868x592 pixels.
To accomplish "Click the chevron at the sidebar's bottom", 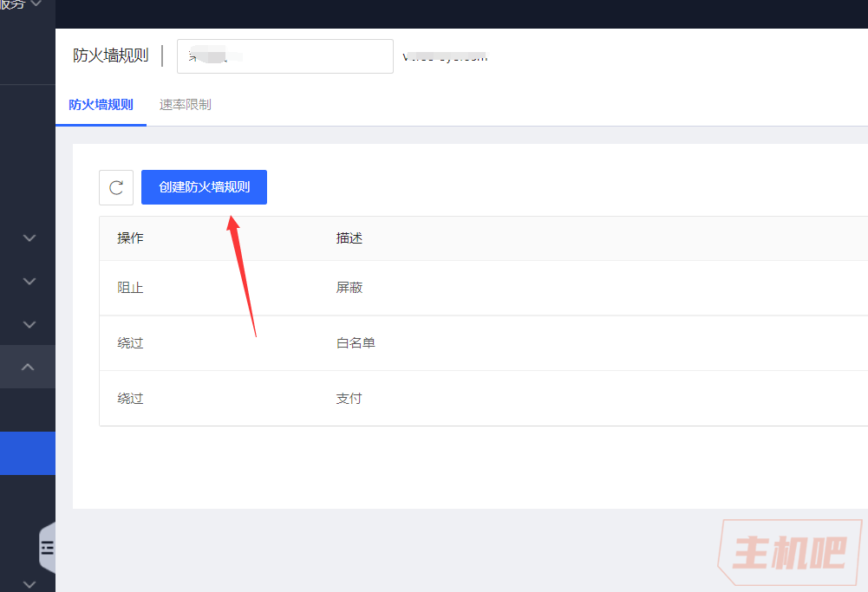I will coord(29,584).
